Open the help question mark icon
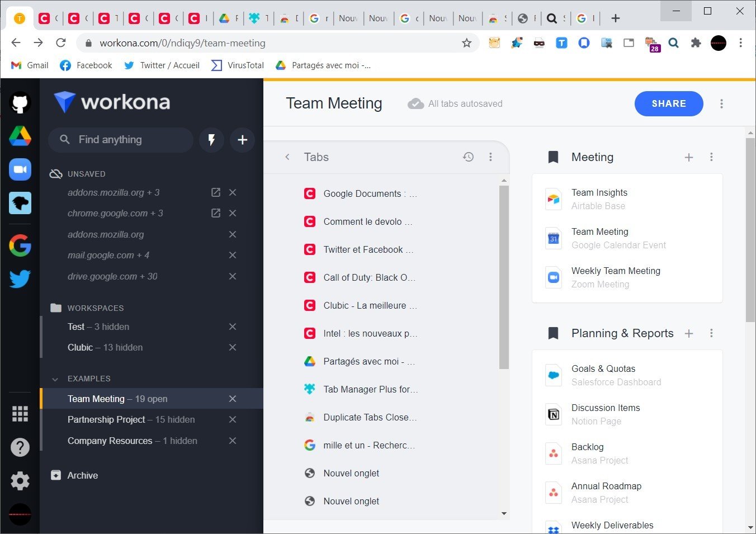 pos(20,447)
